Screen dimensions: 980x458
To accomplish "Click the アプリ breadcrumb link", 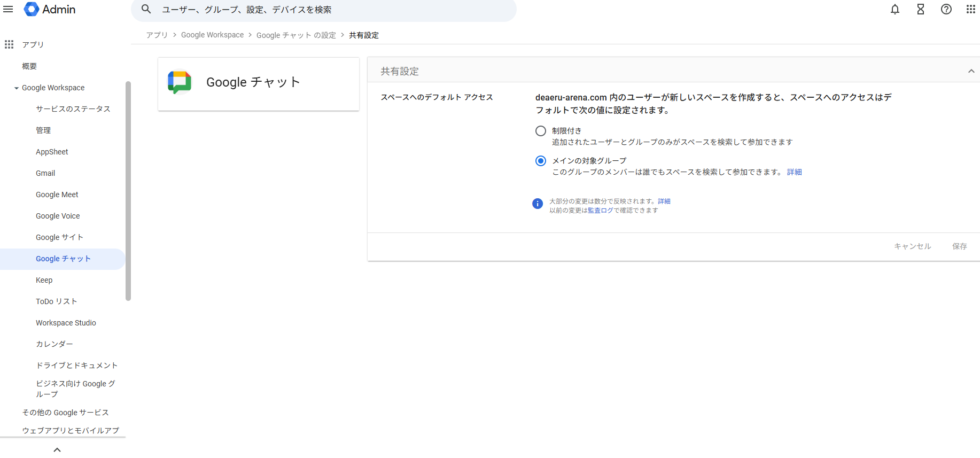I will point(157,35).
